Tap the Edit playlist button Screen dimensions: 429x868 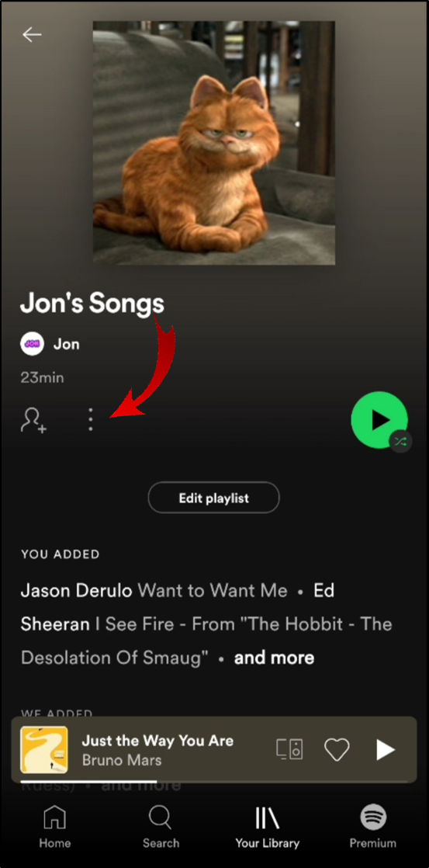point(213,498)
